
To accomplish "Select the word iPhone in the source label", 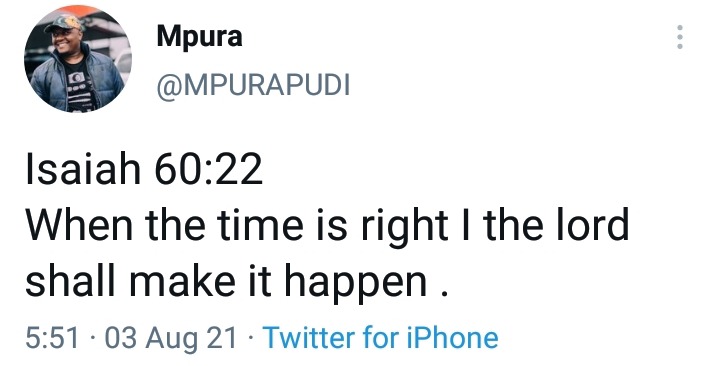I will click(452, 338).
